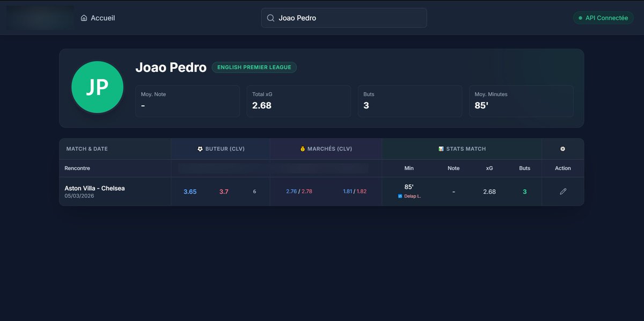
Task: Click the ENGLISH PREMIER LEAGUE badge
Action: 254,67
